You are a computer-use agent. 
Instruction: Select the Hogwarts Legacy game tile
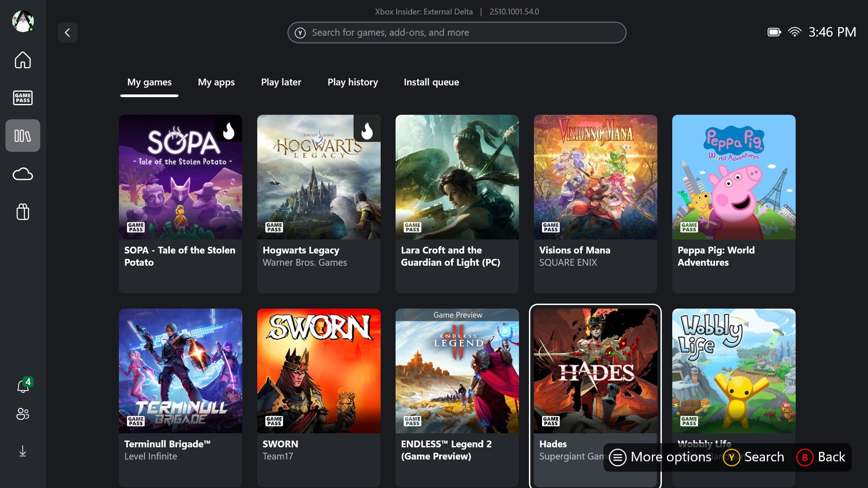point(319,203)
